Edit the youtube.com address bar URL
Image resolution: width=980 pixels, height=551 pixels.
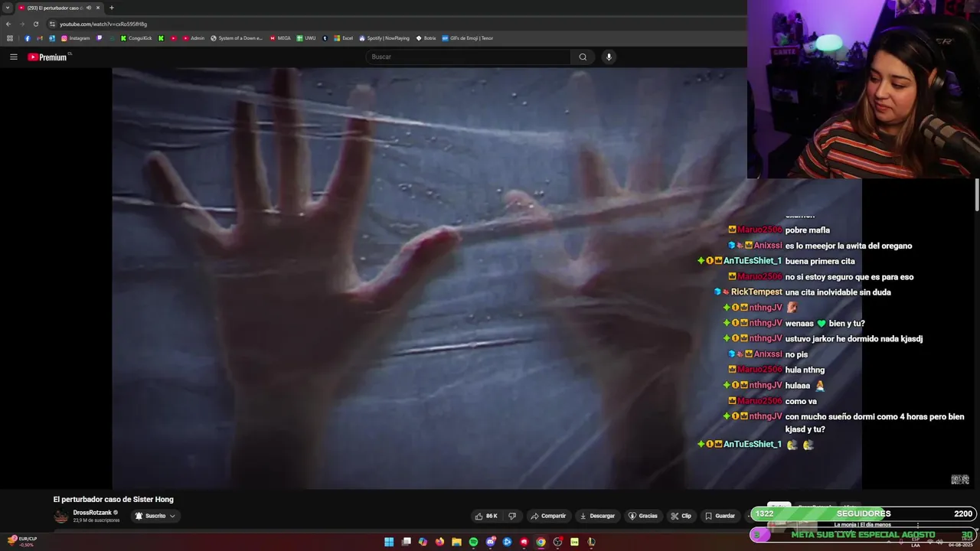tap(103, 24)
